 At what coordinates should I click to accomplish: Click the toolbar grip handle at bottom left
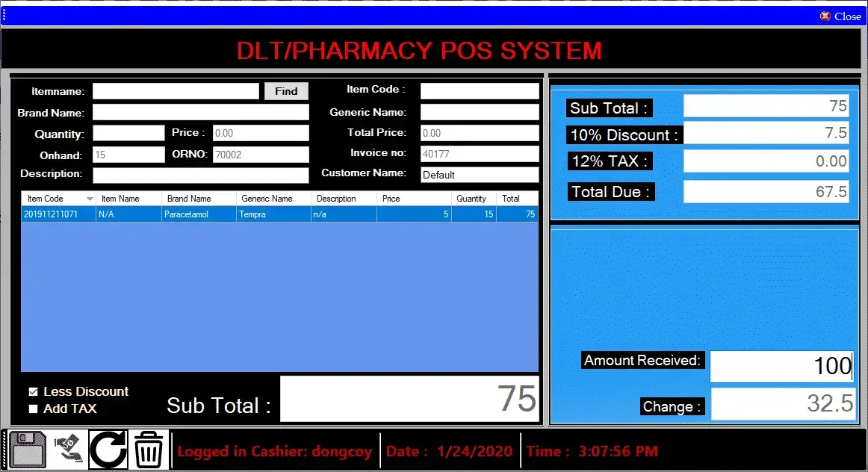[x=4, y=450]
